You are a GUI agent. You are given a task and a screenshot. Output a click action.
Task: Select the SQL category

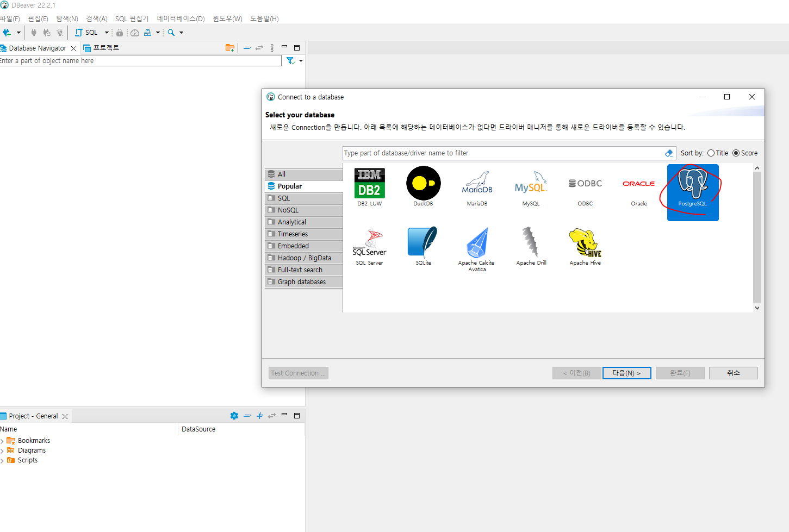point(303,198)
